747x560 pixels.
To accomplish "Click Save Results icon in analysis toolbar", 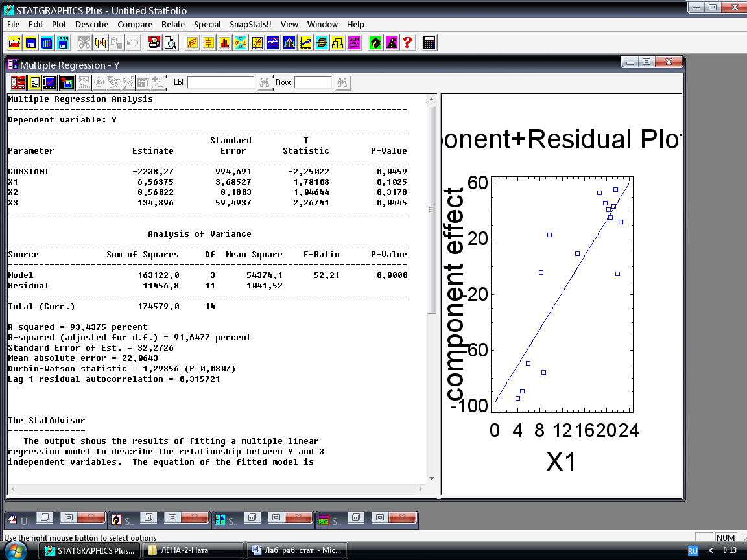I will tap(67, 83).
